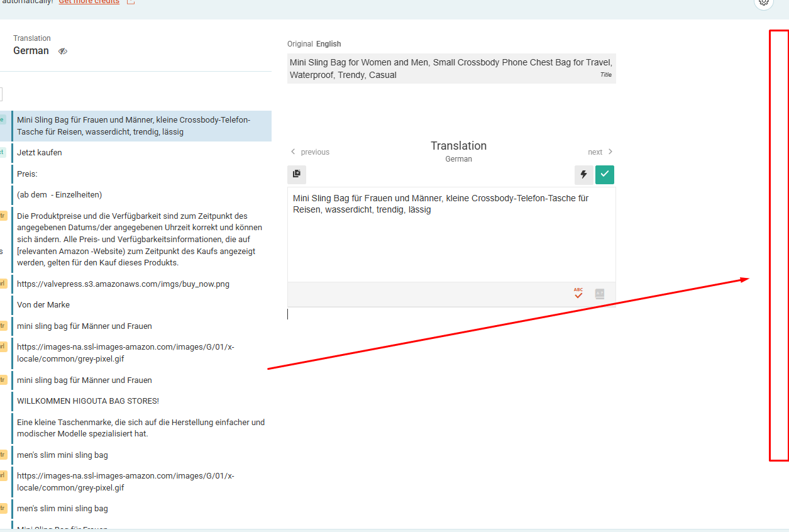Copy original text into translation field
Viewport: 789px width, 532px height.
coord(297,174)
